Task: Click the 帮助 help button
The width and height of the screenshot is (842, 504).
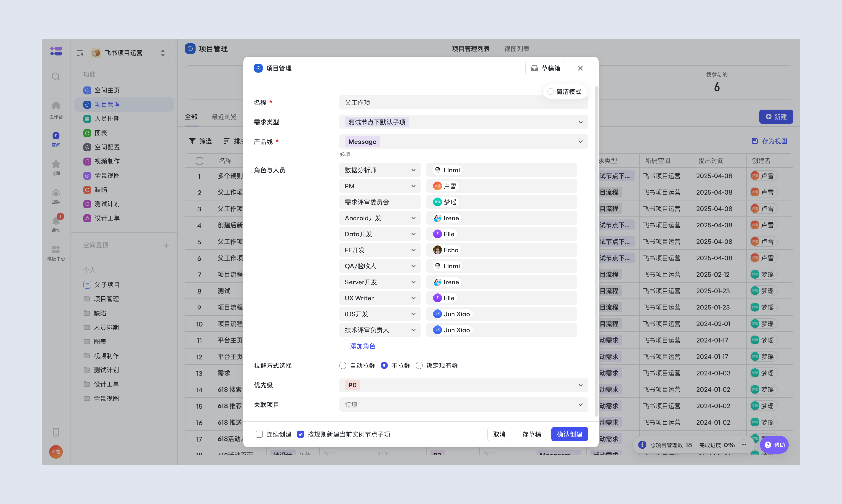Action: click(774, 445)
